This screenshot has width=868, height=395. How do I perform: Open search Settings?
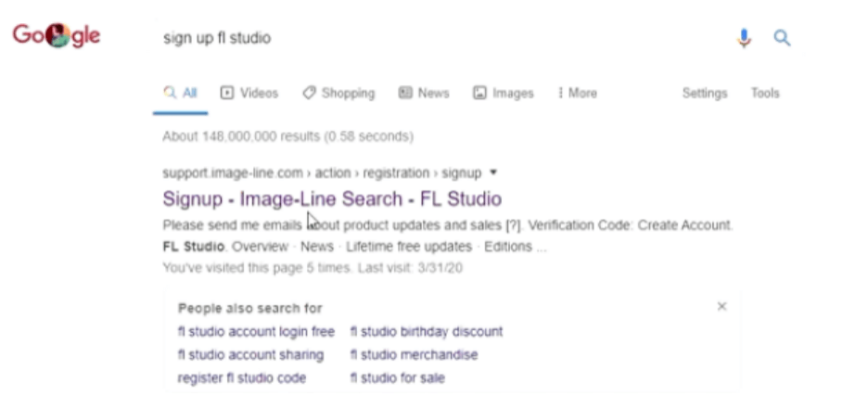pyautogui.click(x=705, y=93)
